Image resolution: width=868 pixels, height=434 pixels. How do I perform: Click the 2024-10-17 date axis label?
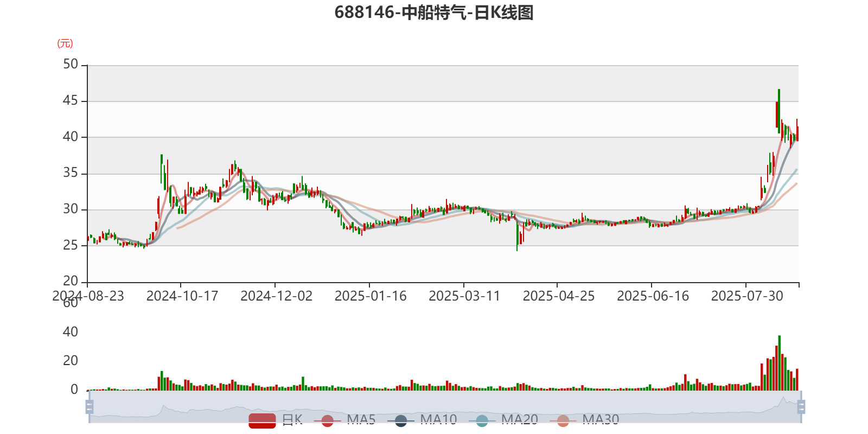point(182,296)
